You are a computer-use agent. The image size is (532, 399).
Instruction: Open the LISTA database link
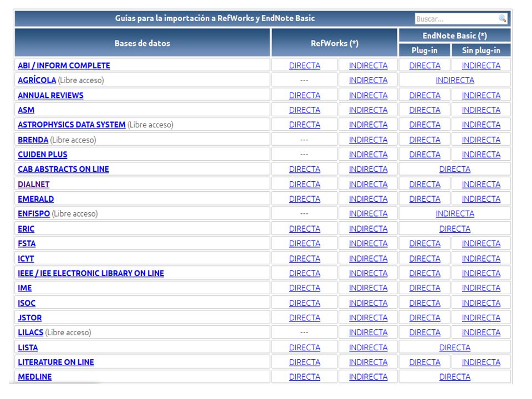pos(28,348)
